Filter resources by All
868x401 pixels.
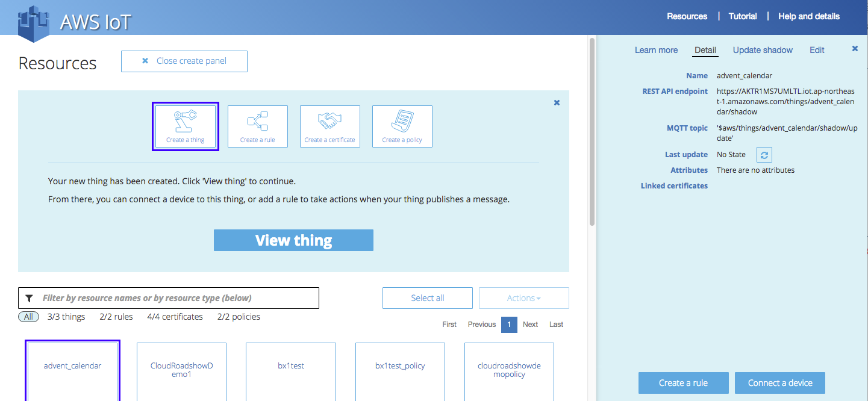(28, 317)
